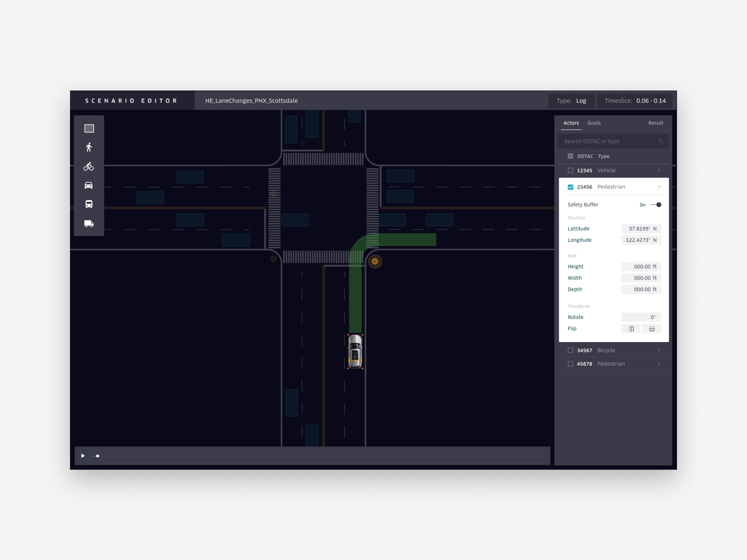Viewport: 747px width, 560px height.
Task: Expand the 45678 Pedestrian row
Action: point(659,364)
